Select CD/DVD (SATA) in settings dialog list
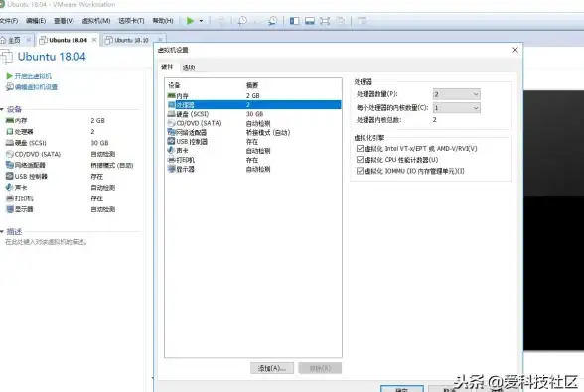This screenshot has width=584, height=392. (x=253, y=123)
